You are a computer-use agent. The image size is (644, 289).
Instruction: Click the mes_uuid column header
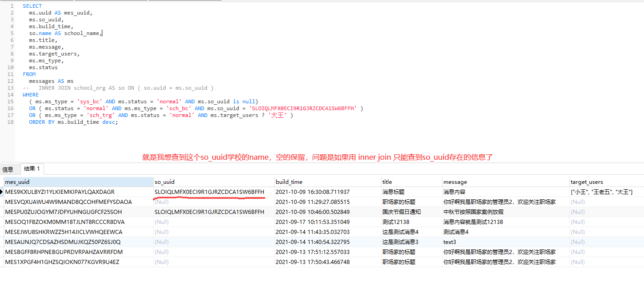click(78, 182)
